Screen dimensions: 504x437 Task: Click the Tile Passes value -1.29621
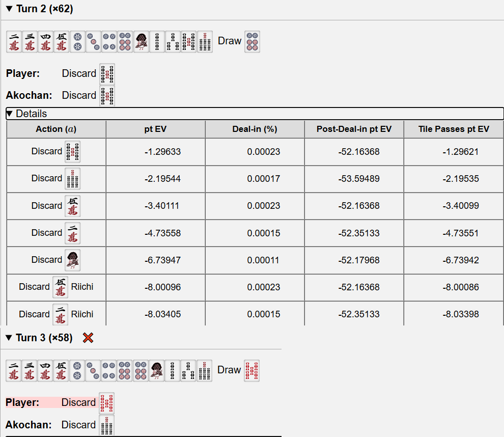(x=461, y=152)
